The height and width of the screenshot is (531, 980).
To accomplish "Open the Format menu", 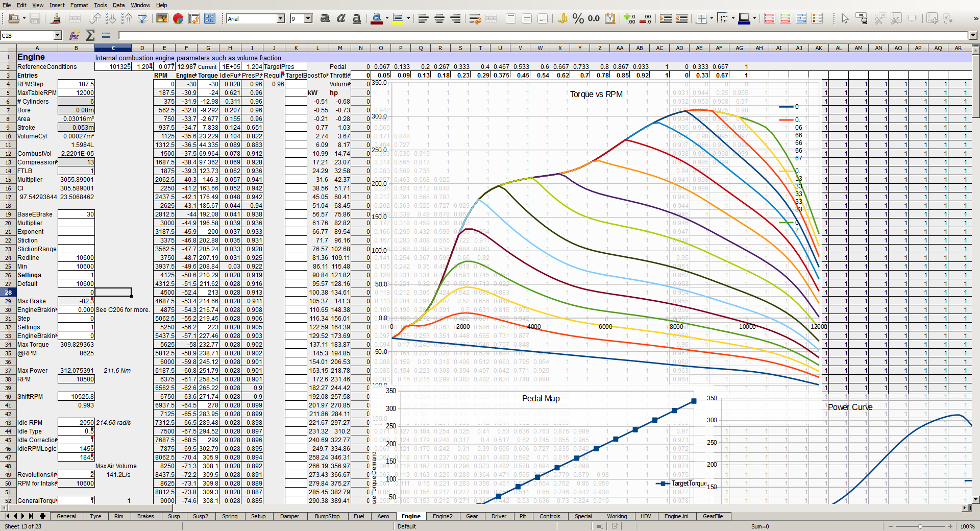I will pyautogui.click(x=79, y=5).
